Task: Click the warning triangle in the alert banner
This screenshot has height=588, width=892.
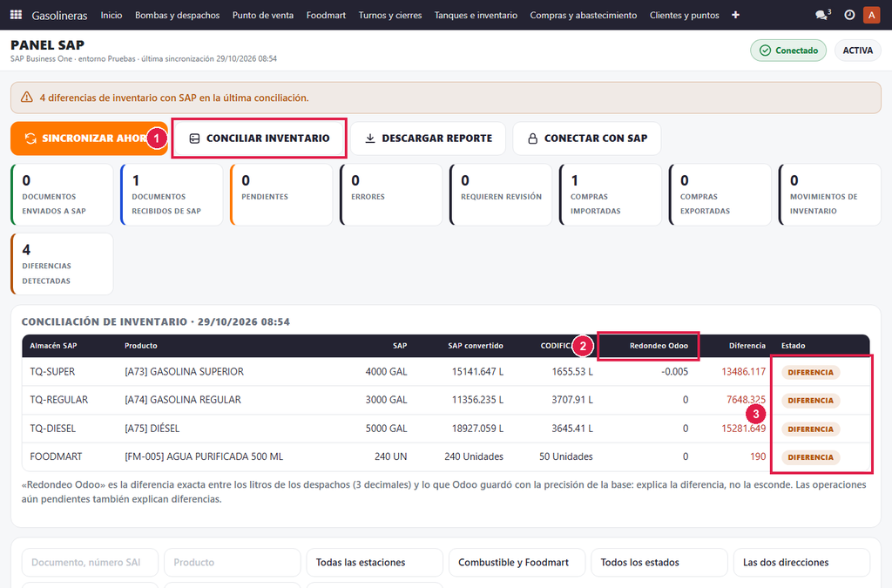Action: click(x=27, y=98)
